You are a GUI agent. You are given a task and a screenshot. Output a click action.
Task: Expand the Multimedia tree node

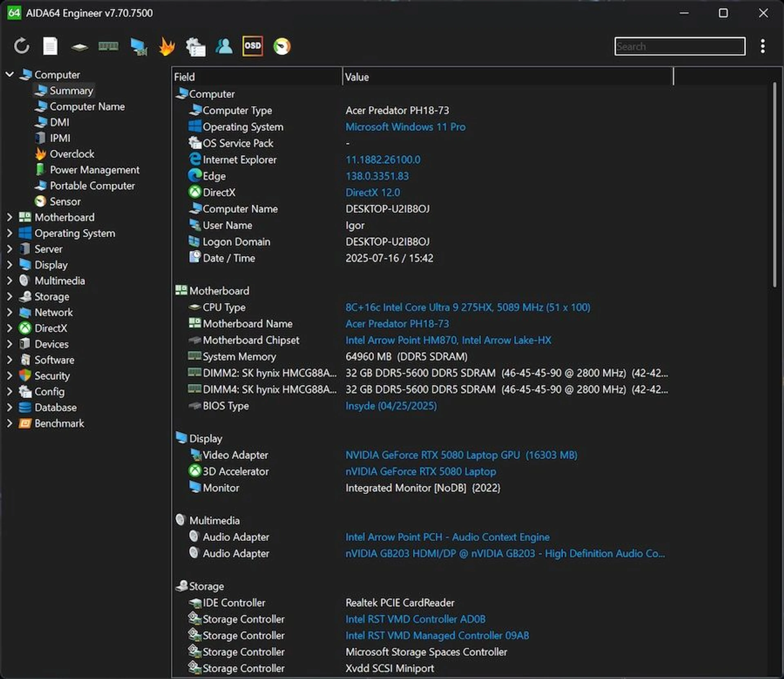[10, 281]
